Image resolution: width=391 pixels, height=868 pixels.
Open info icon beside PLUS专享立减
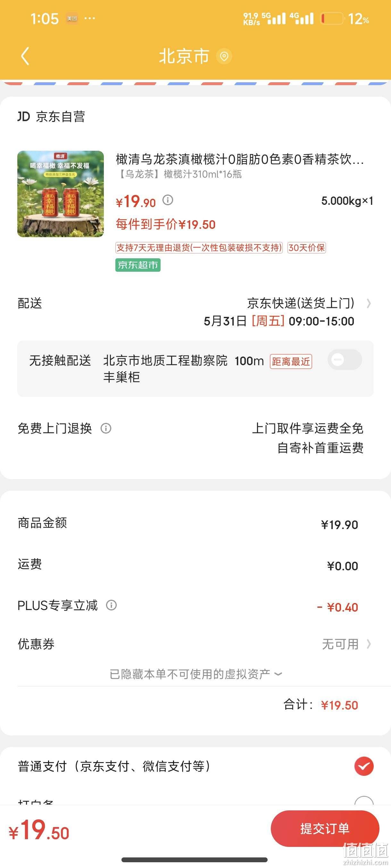click(111, 605)
